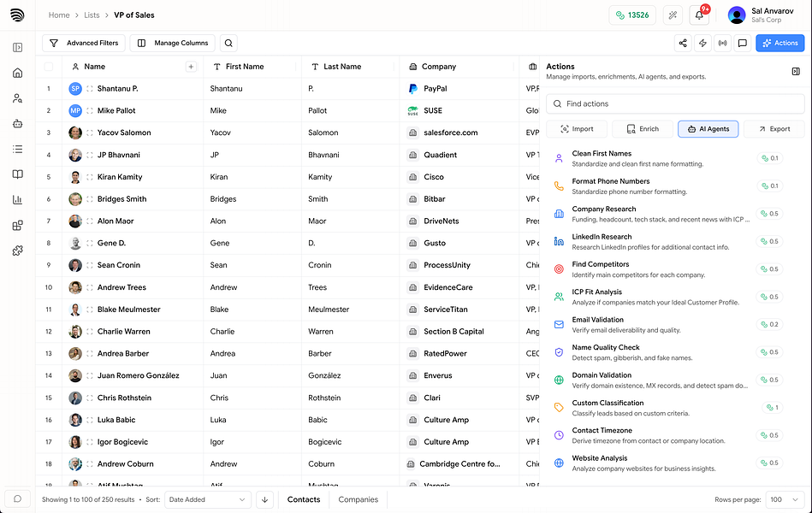
Task: Go to Home breadcrumb
Action: (x=59, y=15)
